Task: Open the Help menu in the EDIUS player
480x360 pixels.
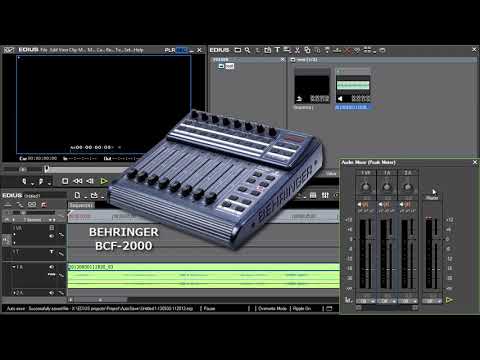Action: pyautogui.click(x=138, y=50)
